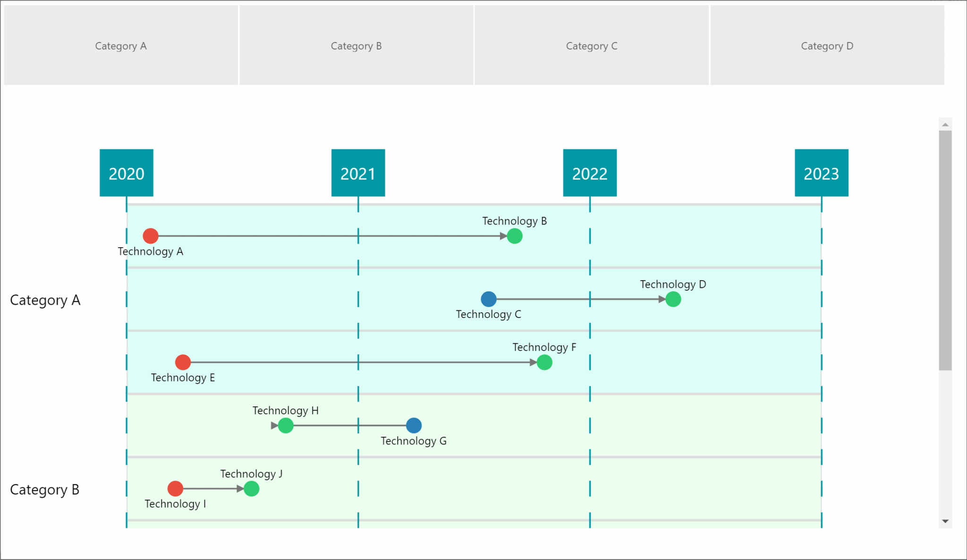The image size is (967, 560).
Task: Click the red Technology A marker
Action: pyautogui.click(x=151, y=236)
